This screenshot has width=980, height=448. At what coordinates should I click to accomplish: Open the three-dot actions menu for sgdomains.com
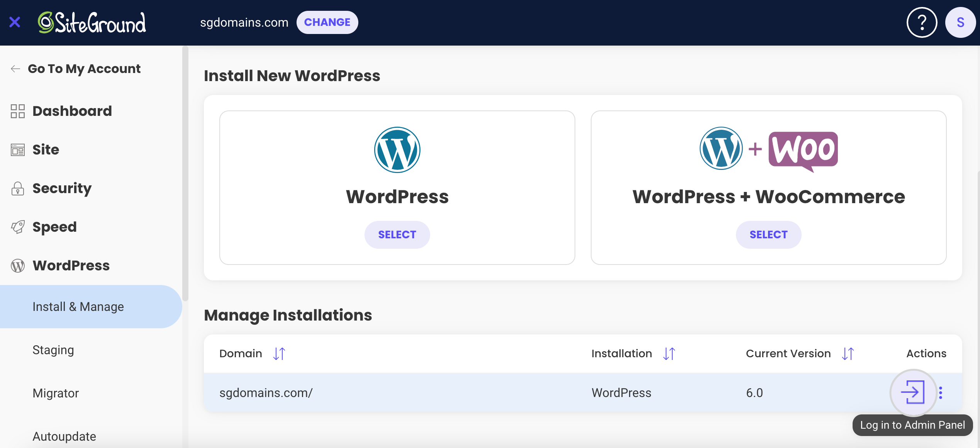click(941, 392)
